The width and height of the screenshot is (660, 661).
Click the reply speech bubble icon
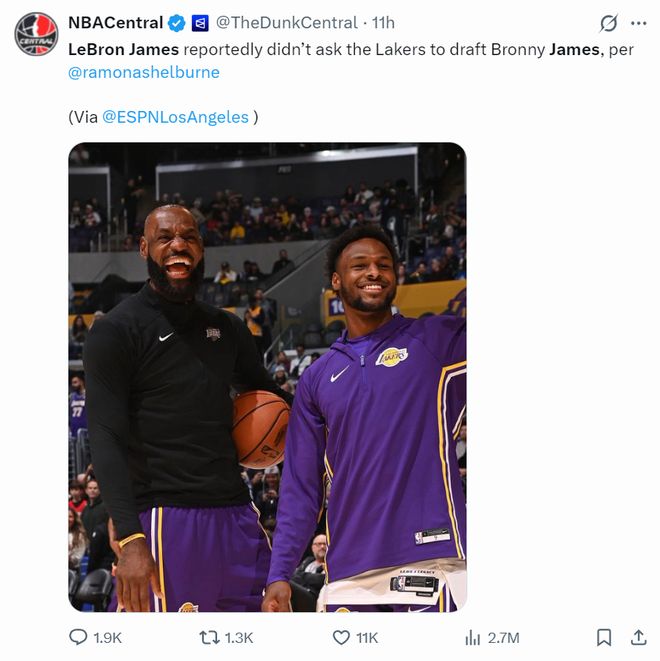tap(78, 637)
